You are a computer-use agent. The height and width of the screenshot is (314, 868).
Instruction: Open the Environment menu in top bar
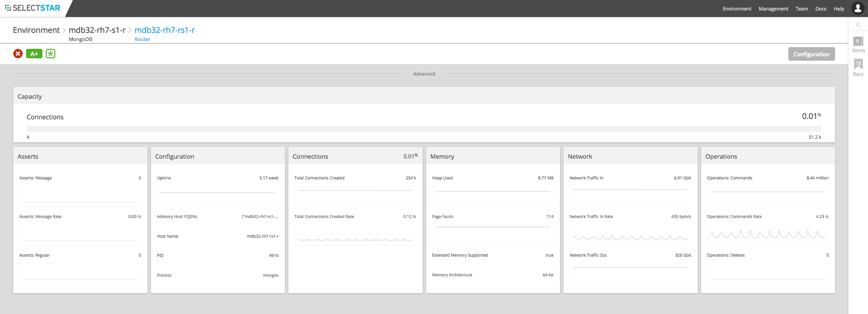click(737, 9)
